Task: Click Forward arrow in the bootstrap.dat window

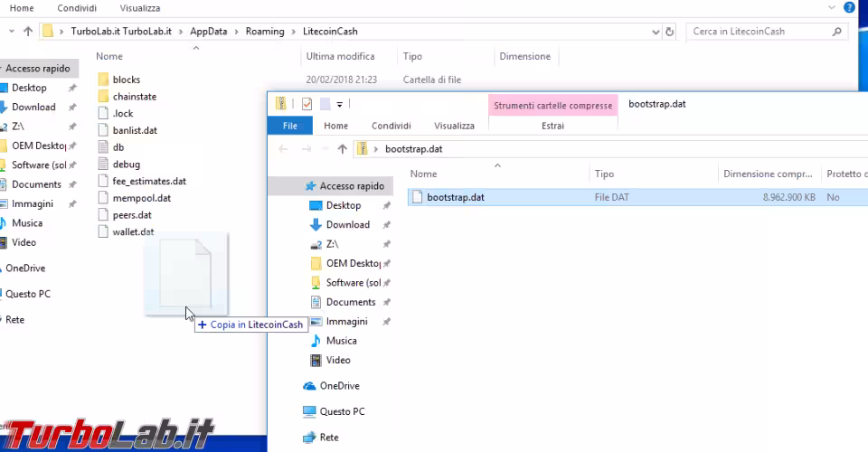Action: [307, 149]
